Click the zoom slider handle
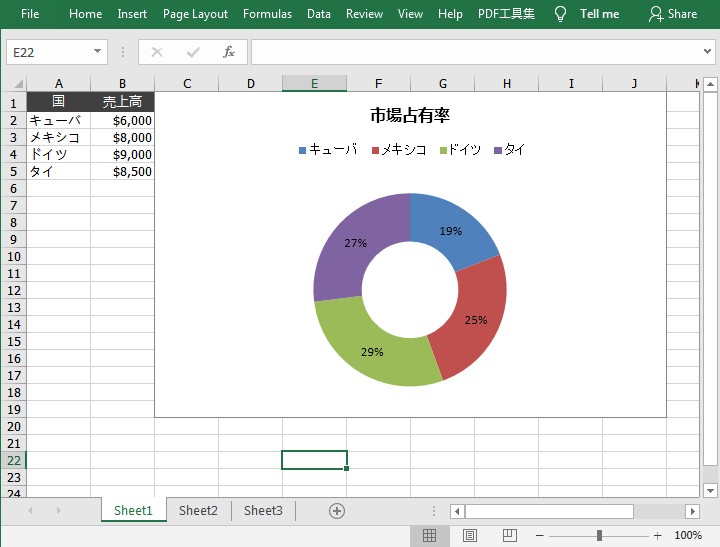Viewport: 720px width, 547px height. (599, 536)
